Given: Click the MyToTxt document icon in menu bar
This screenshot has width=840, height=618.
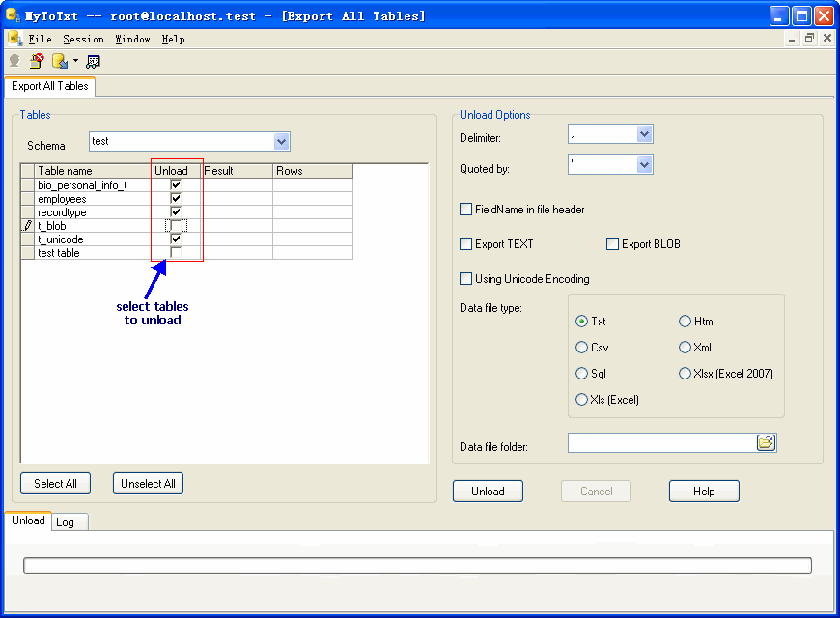Looking at the screenshot, I should 15,39.
